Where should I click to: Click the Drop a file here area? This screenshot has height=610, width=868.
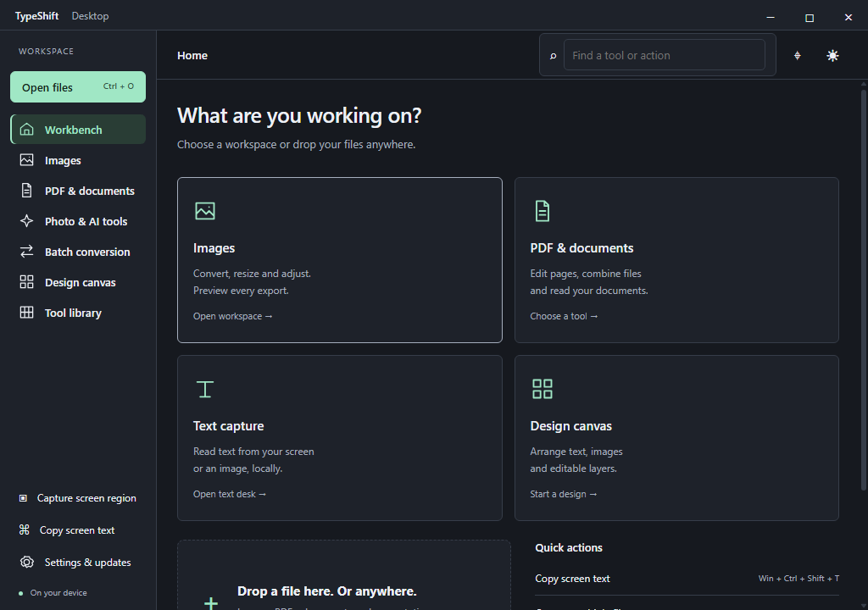pyautogui.click(x=344, y=575)
